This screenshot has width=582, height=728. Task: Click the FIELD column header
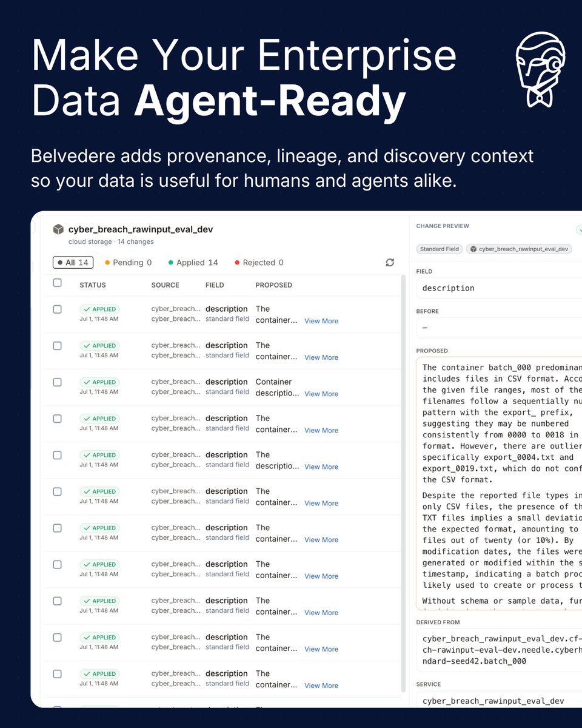[215, 285]
